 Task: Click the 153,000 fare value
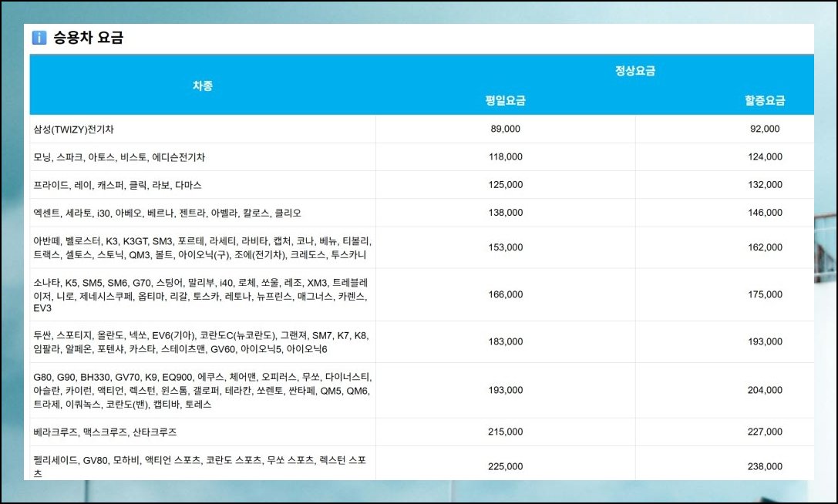(506, 247)
